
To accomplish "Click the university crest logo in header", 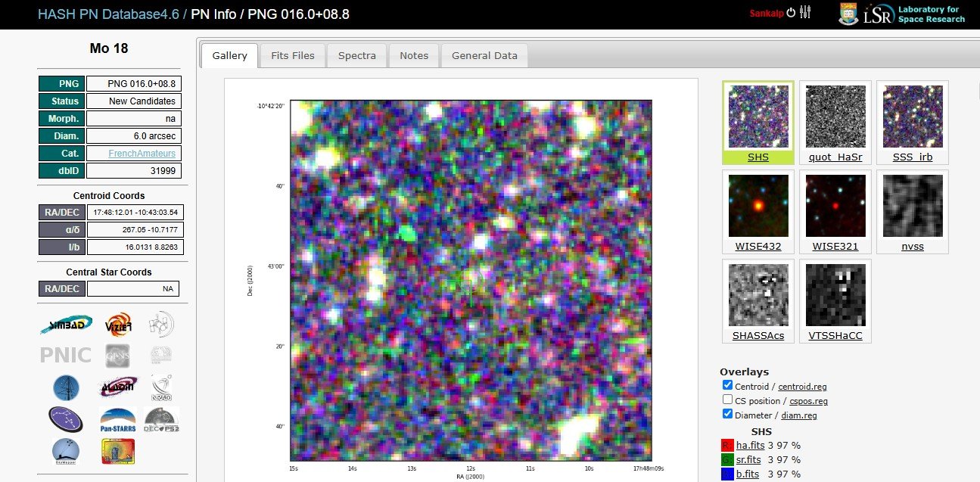I will coord(848,14).
